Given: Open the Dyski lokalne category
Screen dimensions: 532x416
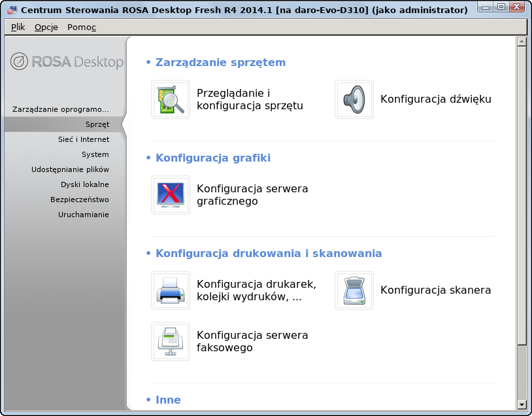Looking at the screenshot, I should [x=85, y=184].
